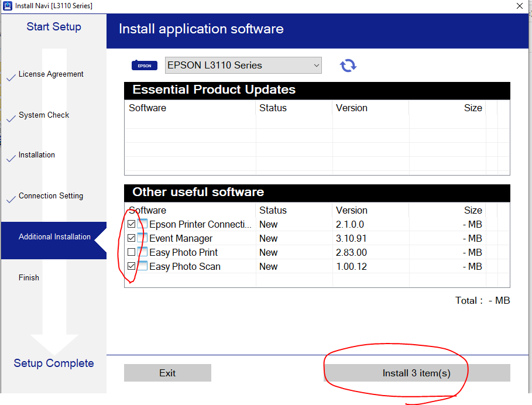Click the New status for Event Manager
Image resolution: width=532 pixels, height=405 pixels.
pos(269,238)
